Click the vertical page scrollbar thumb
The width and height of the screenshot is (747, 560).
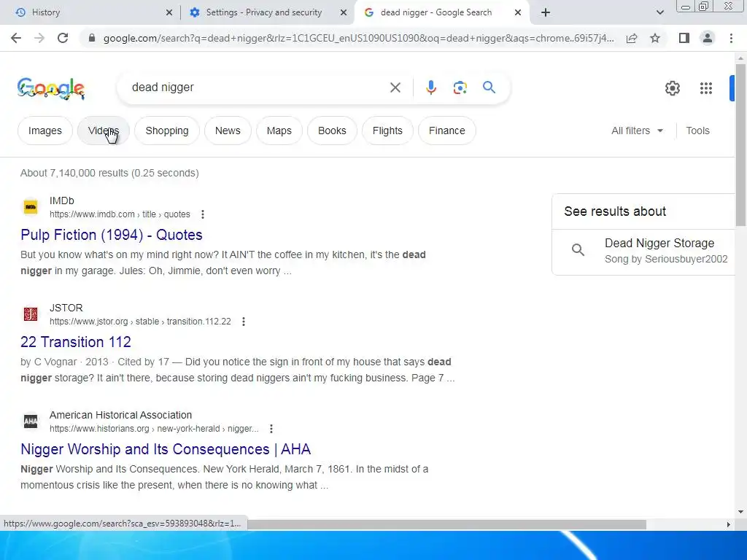pos(740,145)
